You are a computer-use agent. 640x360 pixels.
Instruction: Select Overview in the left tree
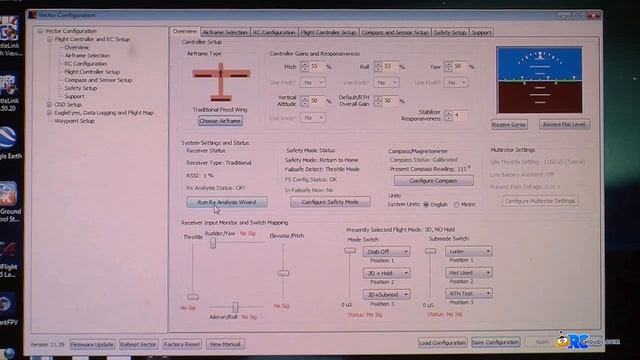click(x=76, y=47)
